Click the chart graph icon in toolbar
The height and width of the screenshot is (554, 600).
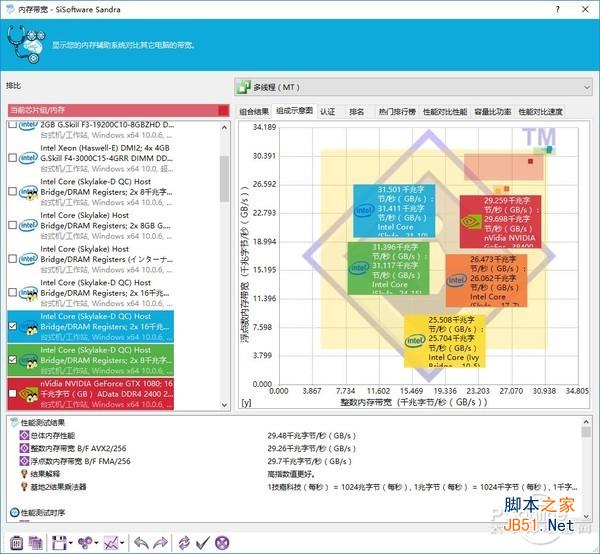(111, 543)
